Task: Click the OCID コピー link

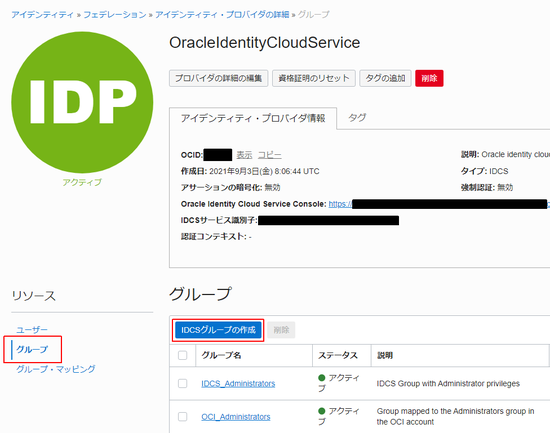Action: pyautogui.click(x=270, y=155)
